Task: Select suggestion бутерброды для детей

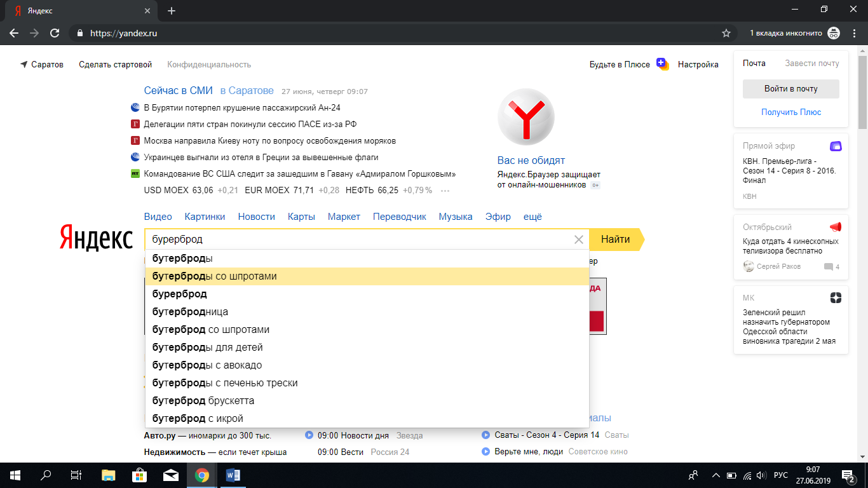Action: pos(367,348)
